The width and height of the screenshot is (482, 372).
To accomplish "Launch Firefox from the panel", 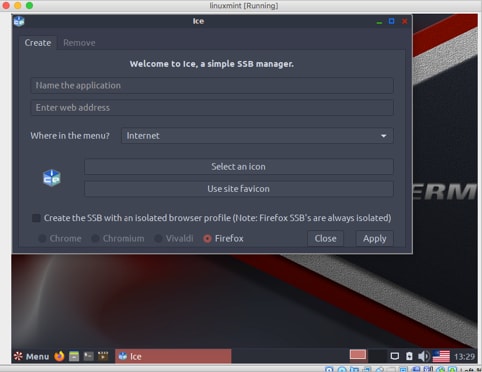I will pyautogui.click(x=59, y=356).
